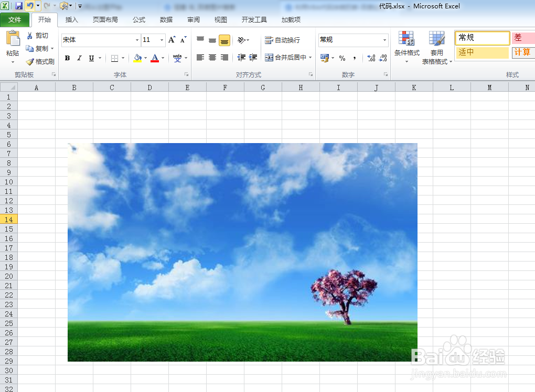Apply the Calculation (计算) cell style
Image resolution: width=535 pixels, height=392 pixels.
tap(523, 52)
